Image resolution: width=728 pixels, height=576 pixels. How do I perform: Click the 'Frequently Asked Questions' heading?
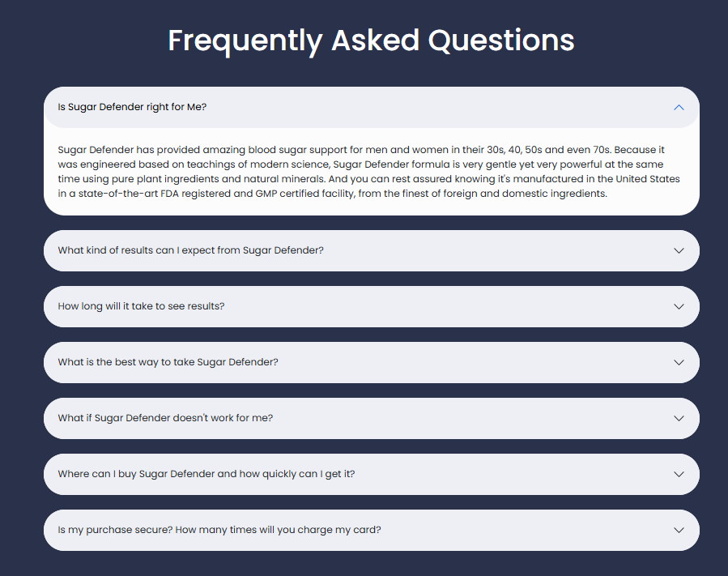tap(371, 41)
